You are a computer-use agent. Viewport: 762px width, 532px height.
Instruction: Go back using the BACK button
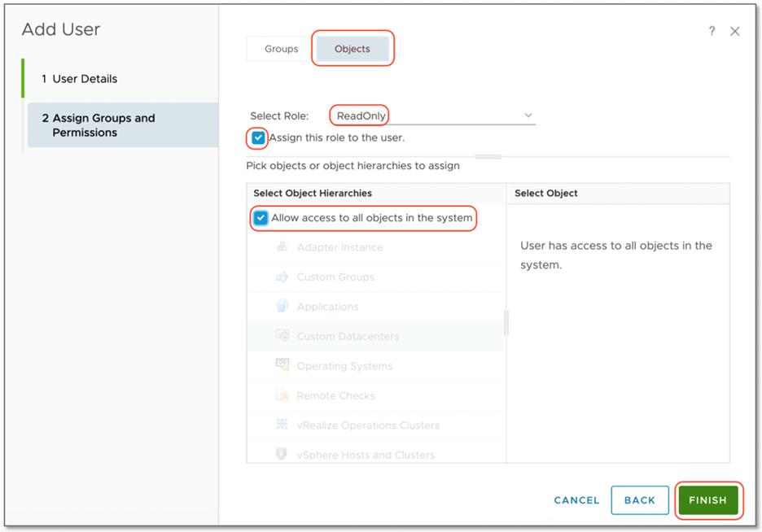640,500
